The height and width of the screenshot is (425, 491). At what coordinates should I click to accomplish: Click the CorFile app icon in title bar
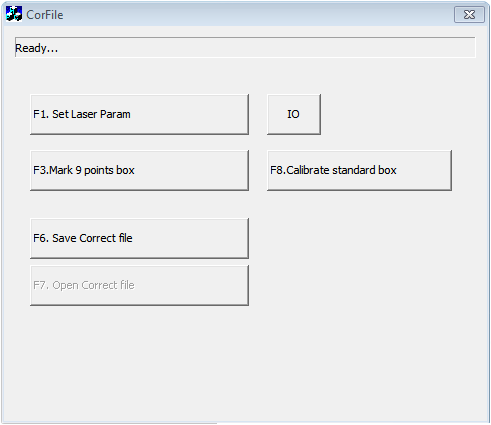click(x=14, y=14)
